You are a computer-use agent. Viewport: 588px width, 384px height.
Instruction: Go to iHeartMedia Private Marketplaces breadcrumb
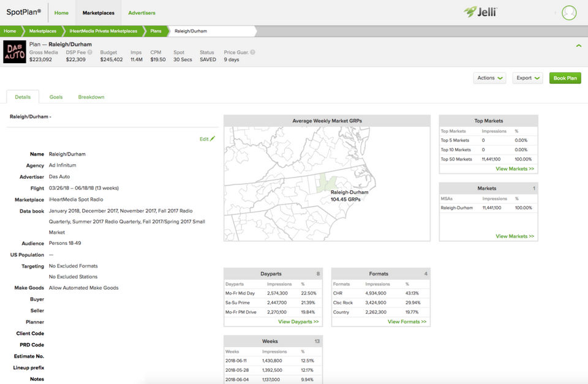tap(103, 31)
